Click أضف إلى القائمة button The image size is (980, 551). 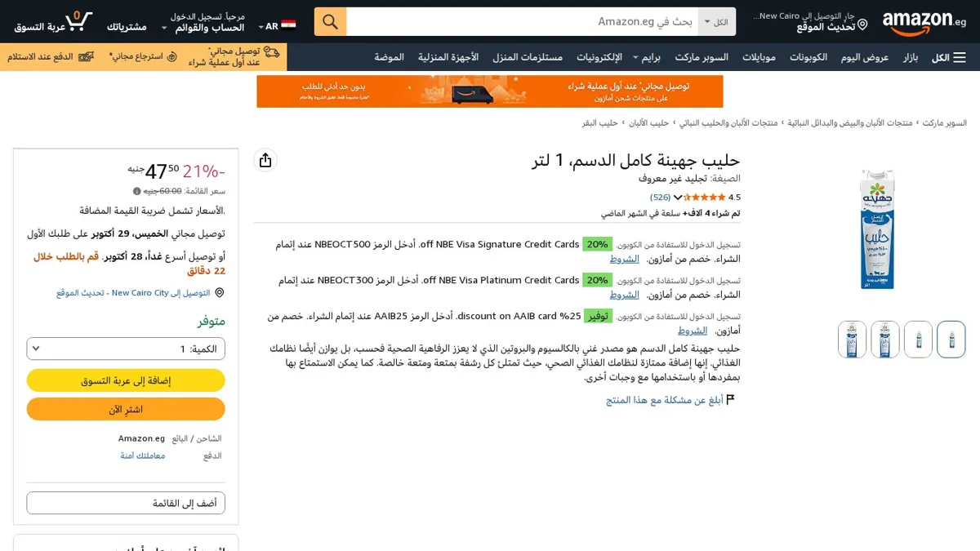126,503
